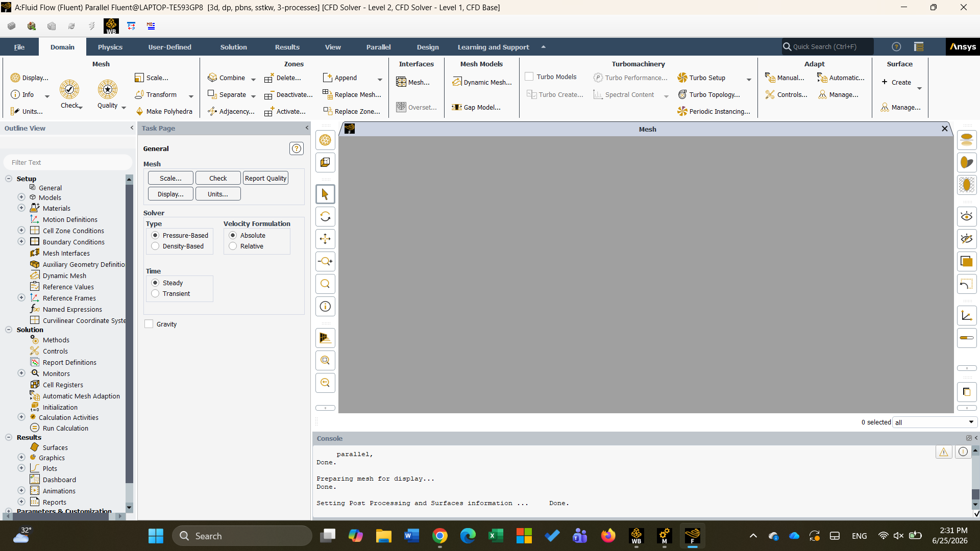Click the Make Polyhedra icon
Viewport: 980px width, 551px height.
[x=139, y=111]
